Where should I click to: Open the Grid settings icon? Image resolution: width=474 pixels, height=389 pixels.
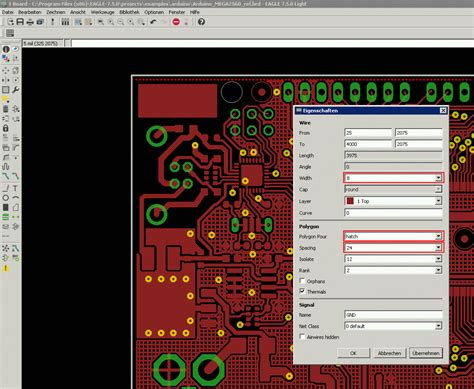(x=10, y=33)
